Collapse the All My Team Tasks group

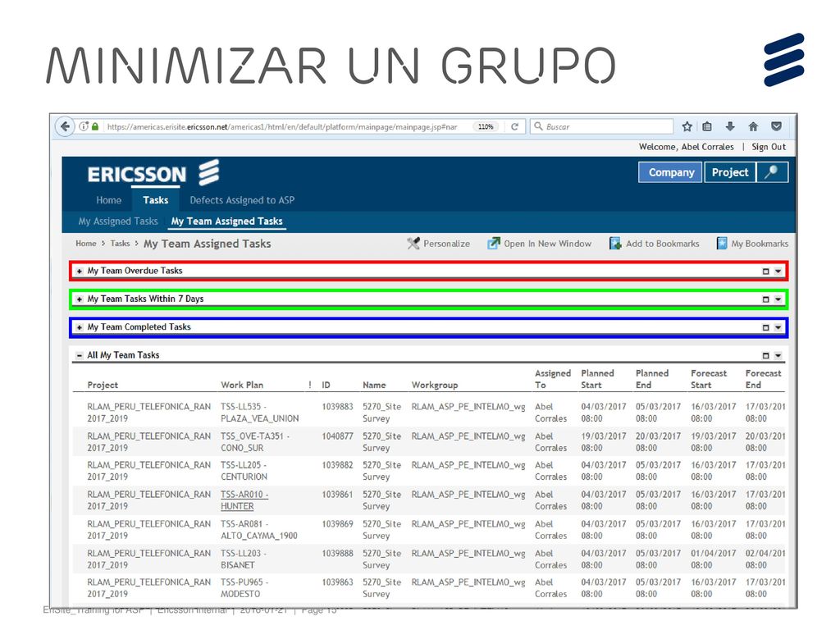tap(80, 355)
